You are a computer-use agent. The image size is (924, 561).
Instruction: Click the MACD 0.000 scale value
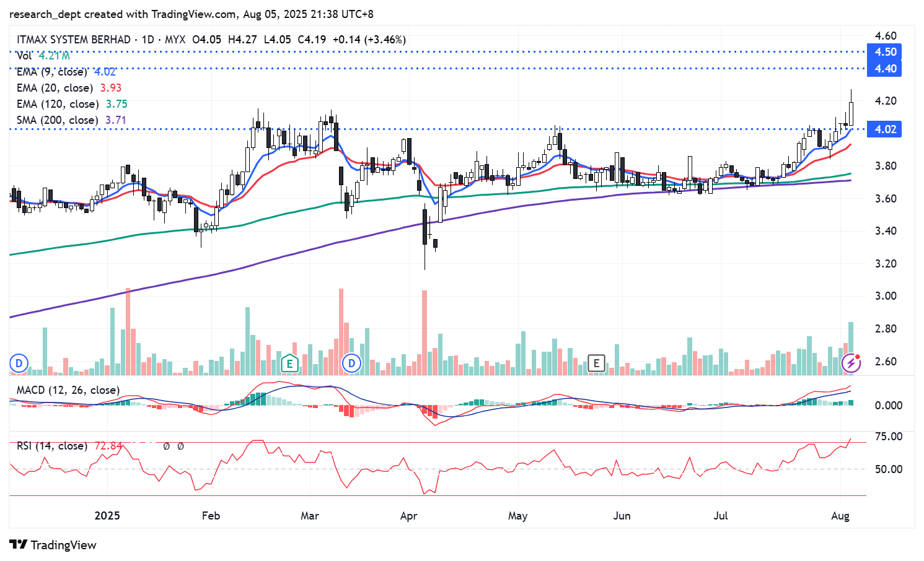click(x=888, y=406)
